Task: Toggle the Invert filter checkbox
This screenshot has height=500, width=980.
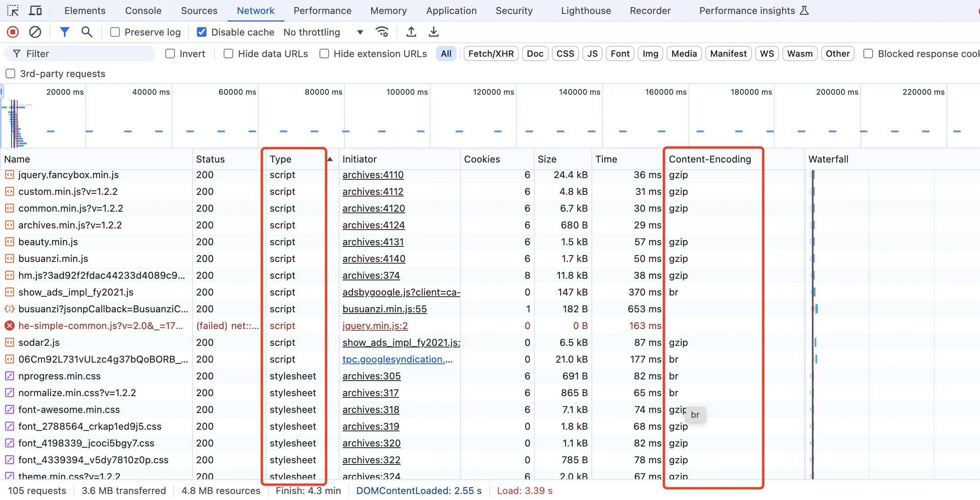Action: [170, 54]
